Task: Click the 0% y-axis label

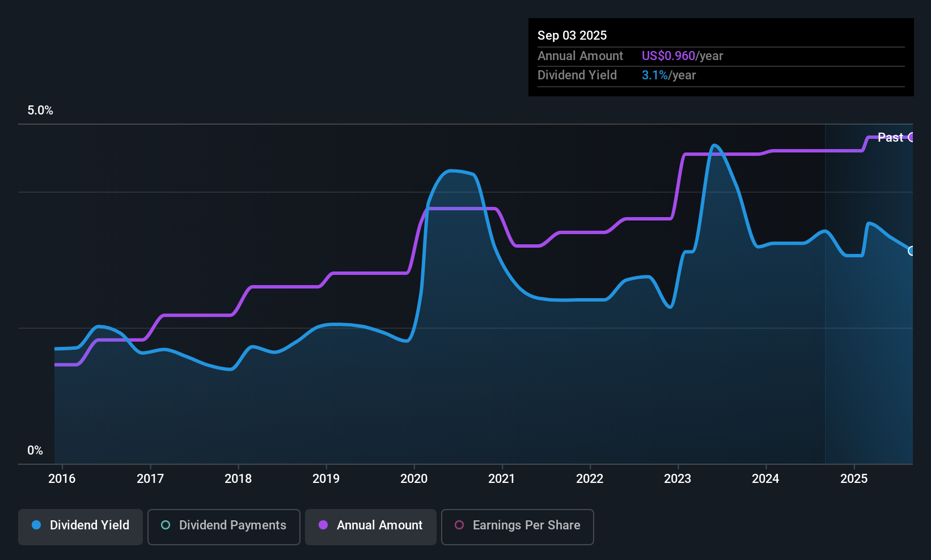Action: click(x=35, y=451)
